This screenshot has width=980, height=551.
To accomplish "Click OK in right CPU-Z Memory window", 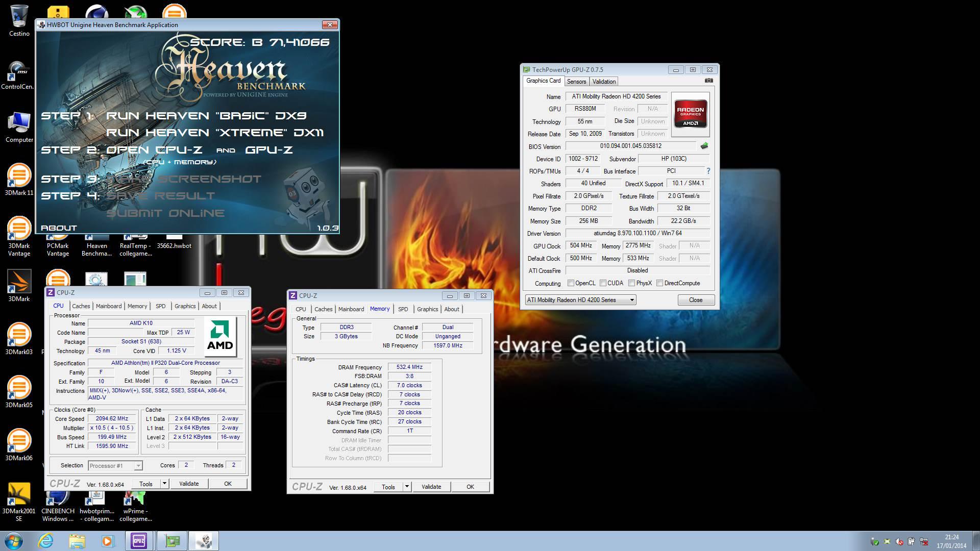I will pos(470,487).
